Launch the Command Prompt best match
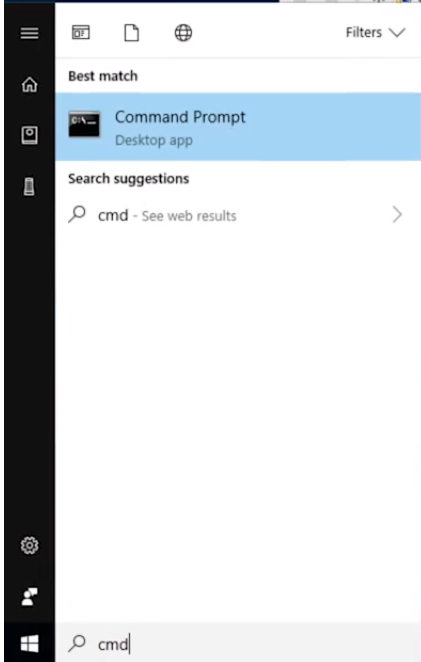The height and width of the screenshot is (662, 421). [238, 127]
